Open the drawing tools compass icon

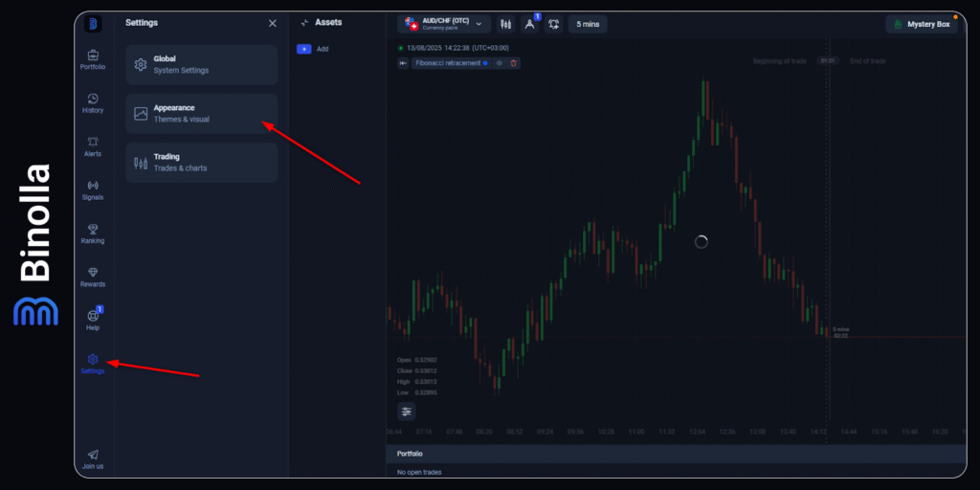529,24
